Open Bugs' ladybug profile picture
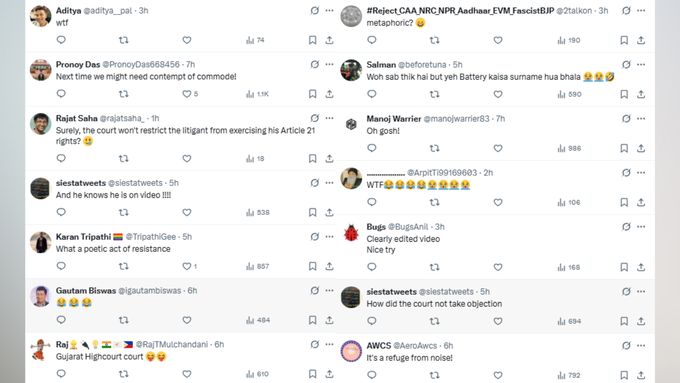The height and width of the screenshot is (383, 680). [351, 233]
